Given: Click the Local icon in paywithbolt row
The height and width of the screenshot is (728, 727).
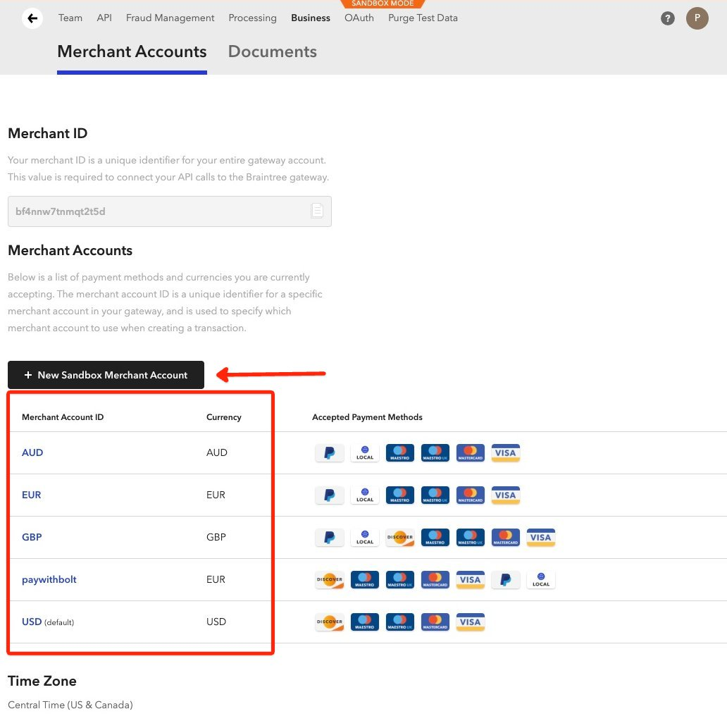Looking at the screenshot, I should (541, 579).
